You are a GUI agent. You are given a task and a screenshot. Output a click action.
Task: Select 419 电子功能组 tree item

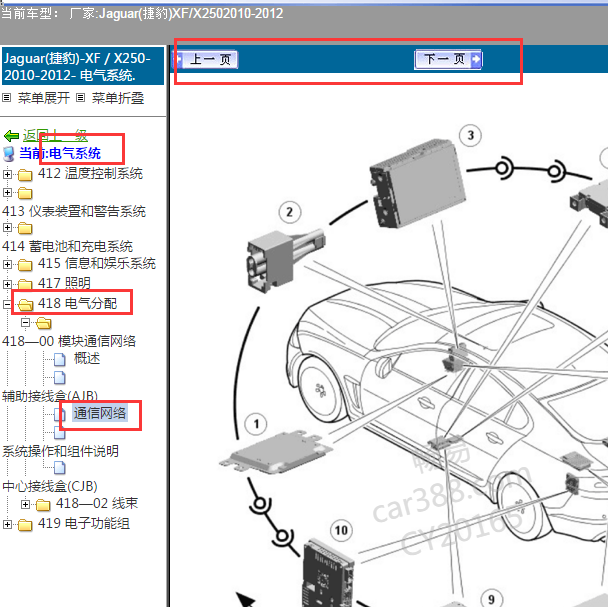[x=83, y=523]
